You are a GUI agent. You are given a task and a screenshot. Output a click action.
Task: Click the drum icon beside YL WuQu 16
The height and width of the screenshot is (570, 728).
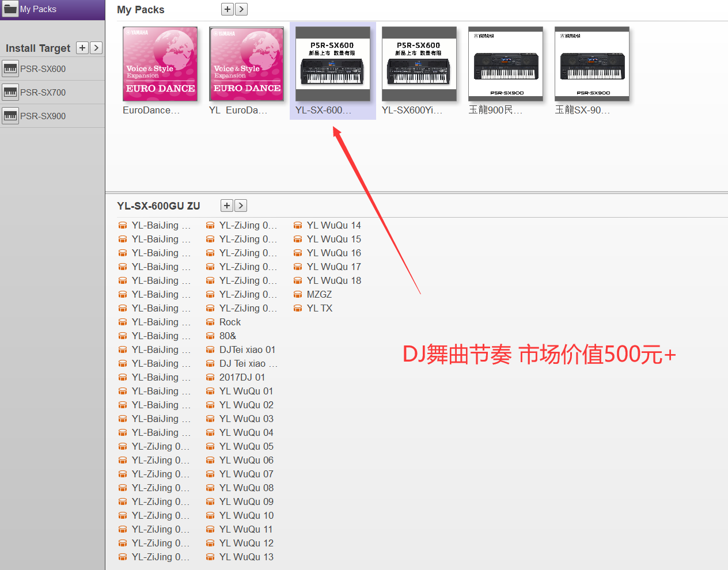coord(298,253)
